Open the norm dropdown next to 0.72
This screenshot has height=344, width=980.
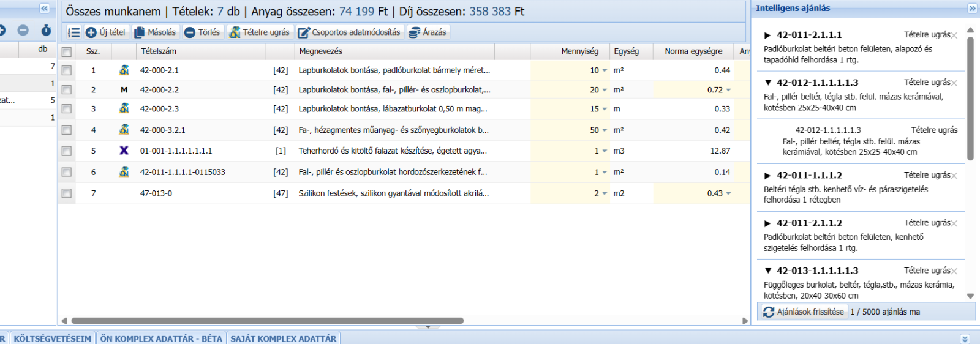coord(728,90)
